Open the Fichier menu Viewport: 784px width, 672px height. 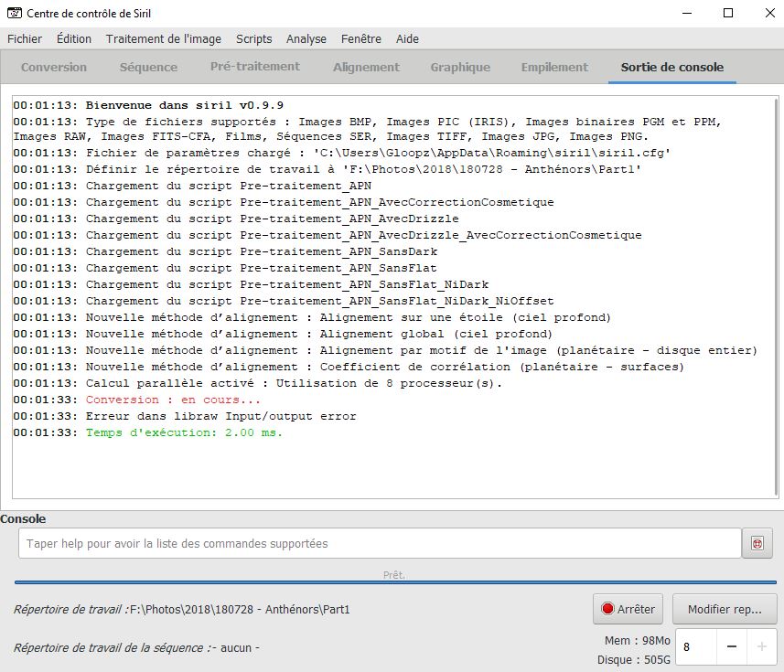(x=25, y=39)
